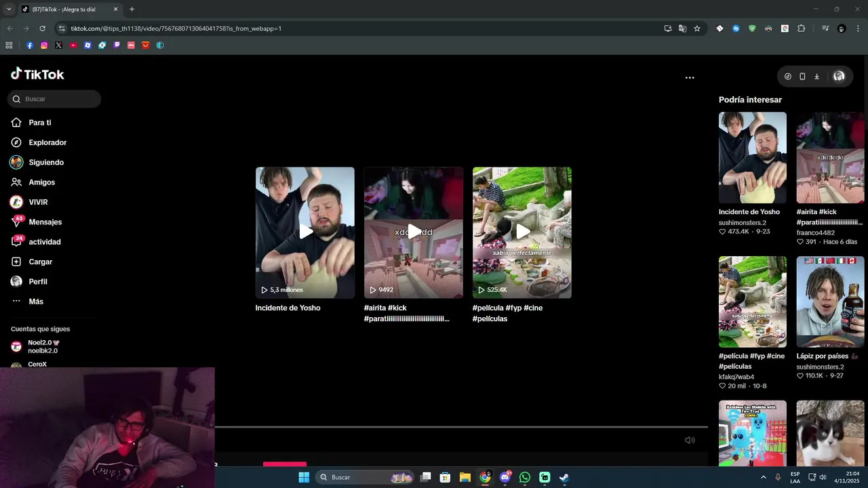Play the #airita #kick center video
This screenshot has height=488, width=868.
click(414, 232)
